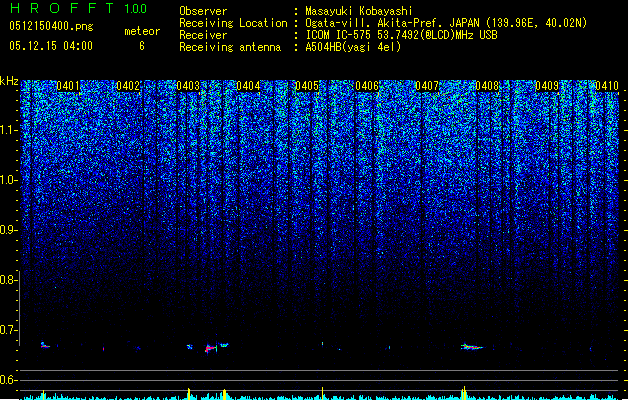Viewport: 629px width, 400px height.
Task: Click the long meteor echo before 0408
Action: 472,347
